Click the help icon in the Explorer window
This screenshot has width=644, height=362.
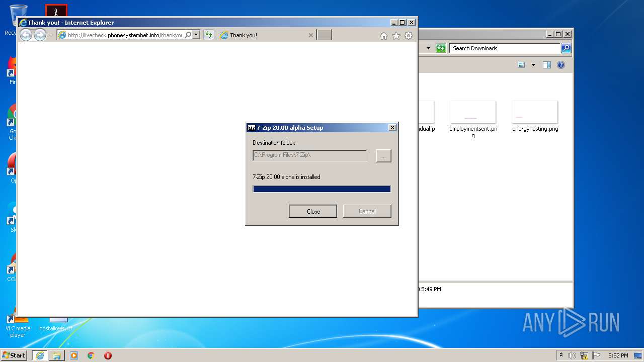pyautogui.click(x=561, y=65)
